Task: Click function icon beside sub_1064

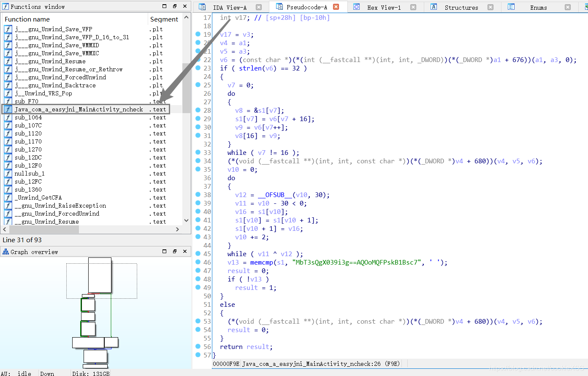Action: pos(8,117)
